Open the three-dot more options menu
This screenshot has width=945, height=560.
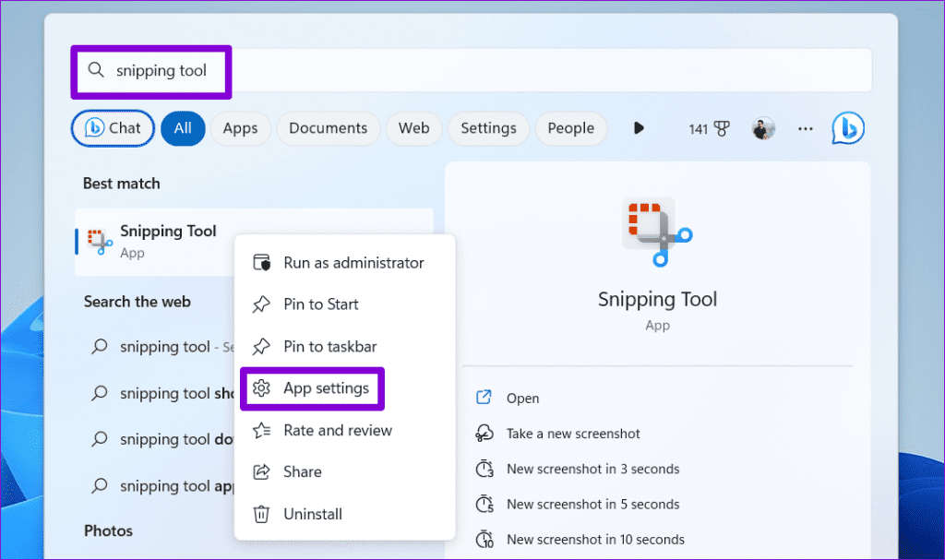(805, 129)
